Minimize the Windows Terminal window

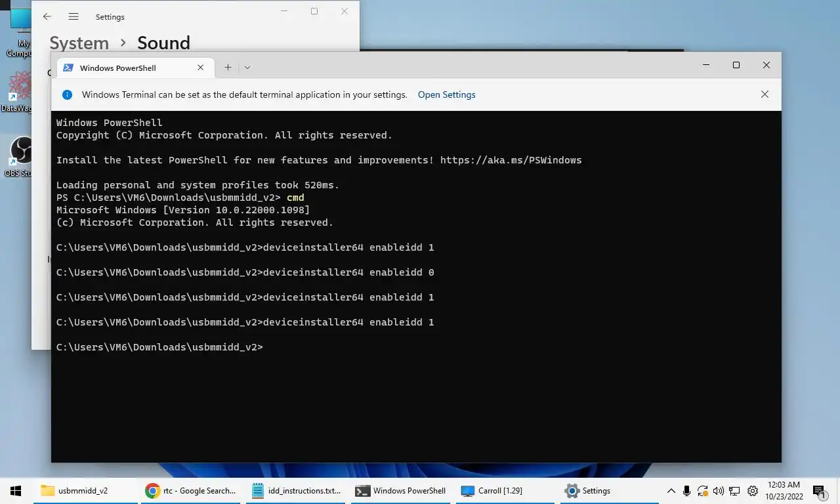click(x=706, y=65)
